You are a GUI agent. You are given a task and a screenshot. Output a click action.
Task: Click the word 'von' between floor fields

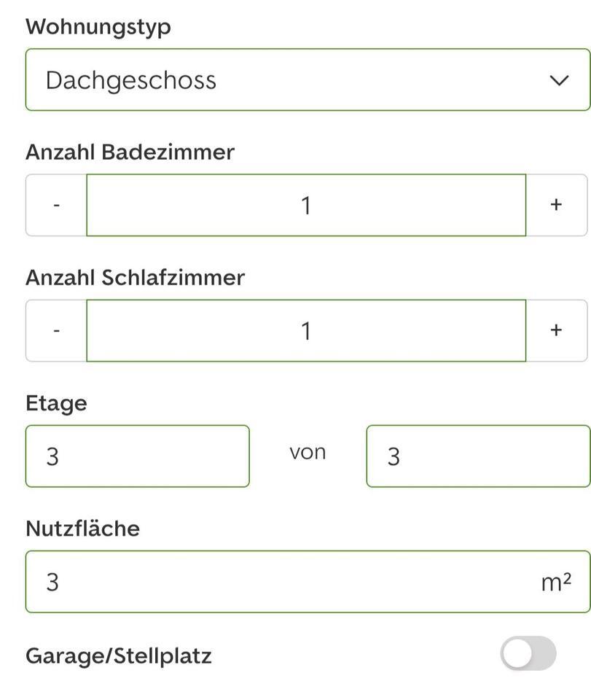[307, 451]
